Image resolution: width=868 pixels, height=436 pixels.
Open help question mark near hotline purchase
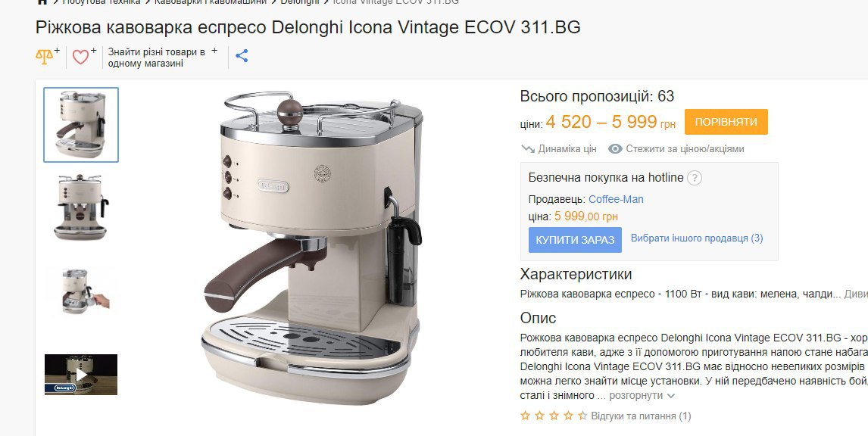[x=695, y=178]
